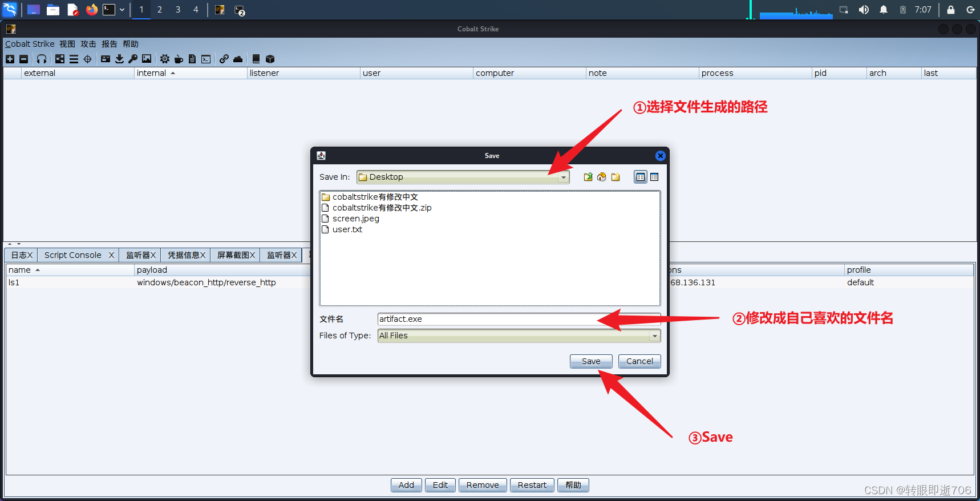980x501 pixels.
Task: Click Up One Level icon in Save dialog
Action: click(x=588, y=177)
